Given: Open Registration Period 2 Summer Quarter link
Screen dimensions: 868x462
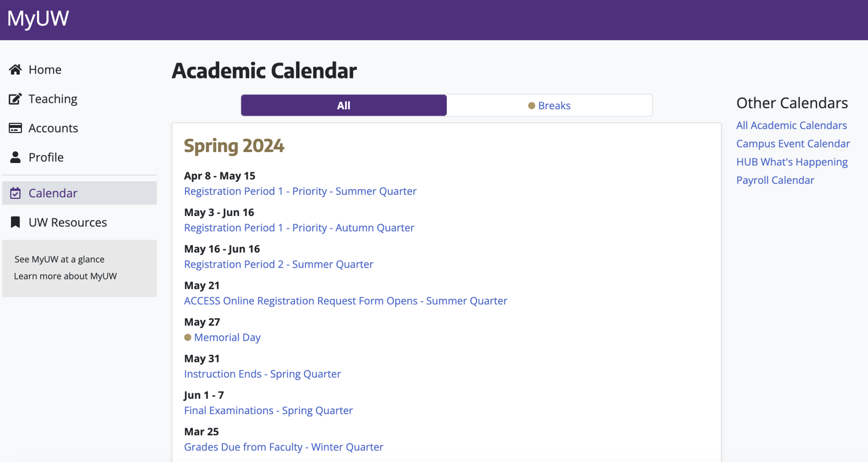Looking at the screenshot, I should 278,264.
